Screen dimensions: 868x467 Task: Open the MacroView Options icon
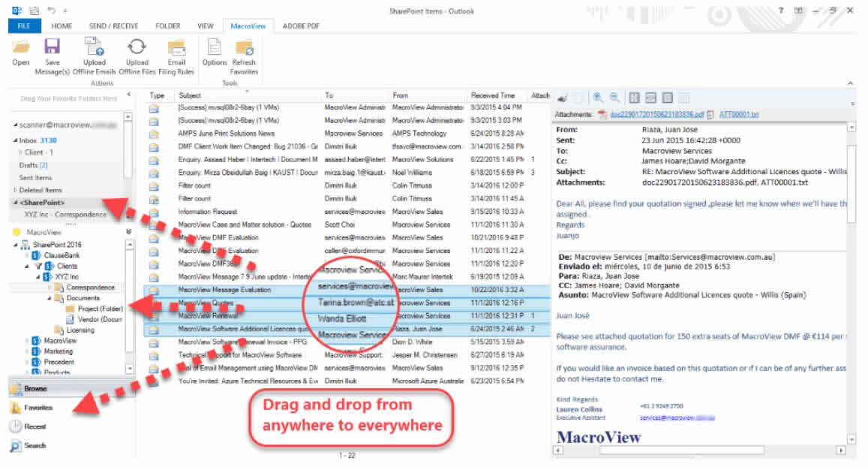click(x=215, y=47)
